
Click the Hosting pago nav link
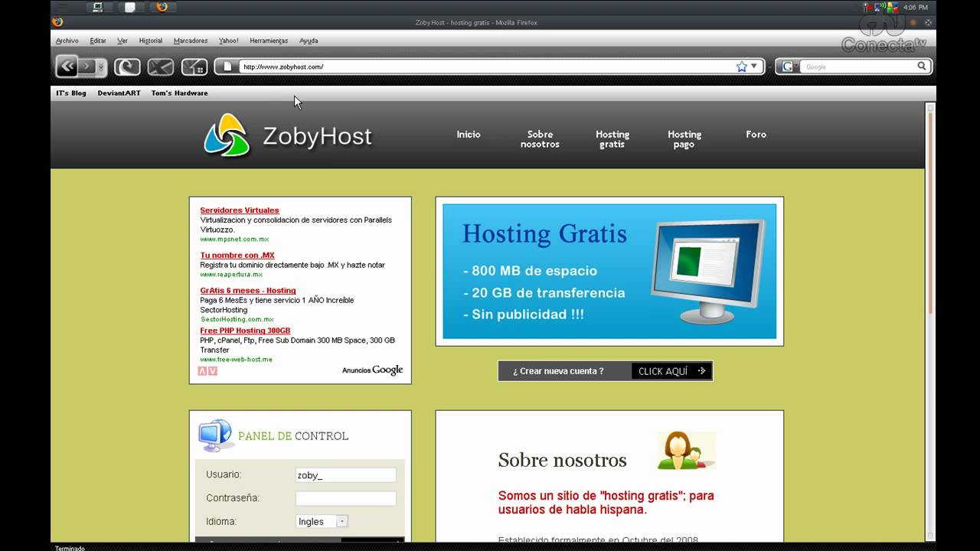684,139
